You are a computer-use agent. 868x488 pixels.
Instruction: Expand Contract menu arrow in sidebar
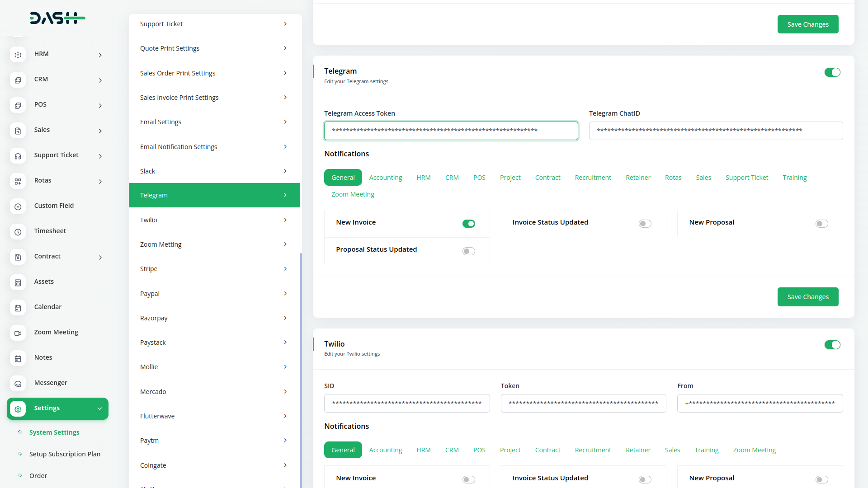(100, 258)
